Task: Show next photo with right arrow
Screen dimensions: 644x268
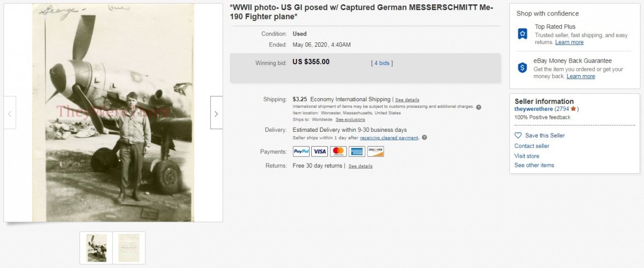Action: (x=216, y=113)
